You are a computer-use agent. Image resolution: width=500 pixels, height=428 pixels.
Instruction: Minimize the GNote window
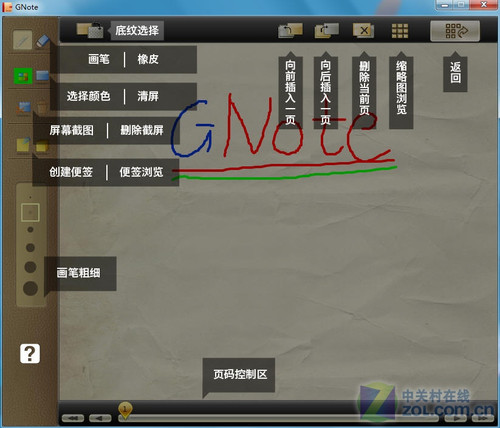(445, 5)
